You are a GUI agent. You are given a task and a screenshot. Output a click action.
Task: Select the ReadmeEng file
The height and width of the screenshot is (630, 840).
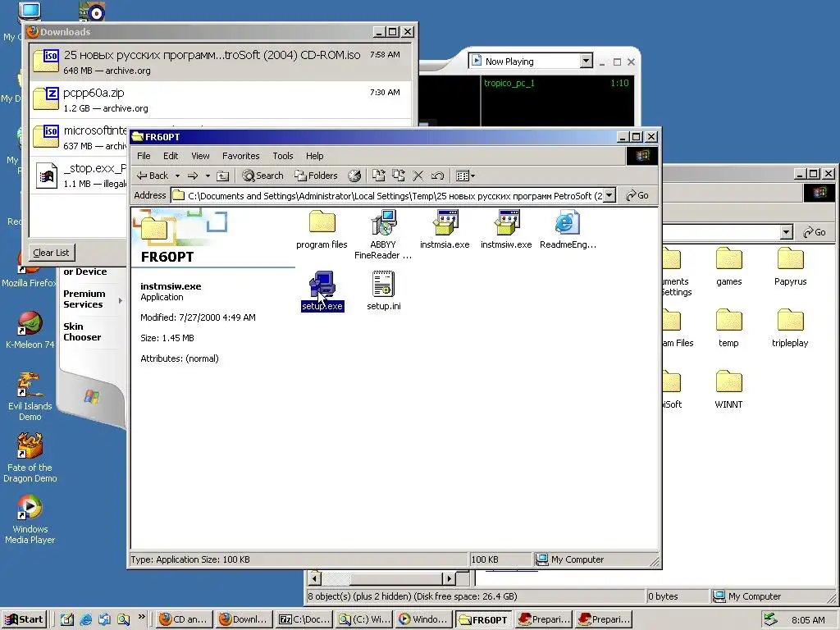coord(568,230)
